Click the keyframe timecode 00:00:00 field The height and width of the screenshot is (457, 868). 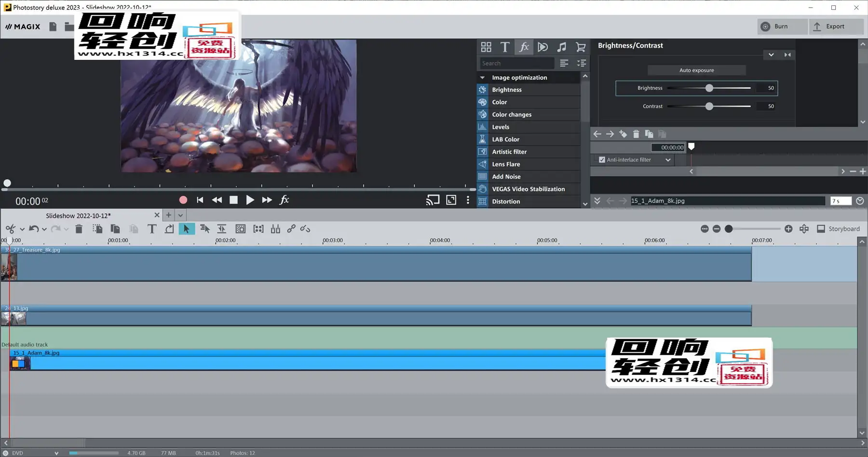pyautogui.click(x=668, y=147)
